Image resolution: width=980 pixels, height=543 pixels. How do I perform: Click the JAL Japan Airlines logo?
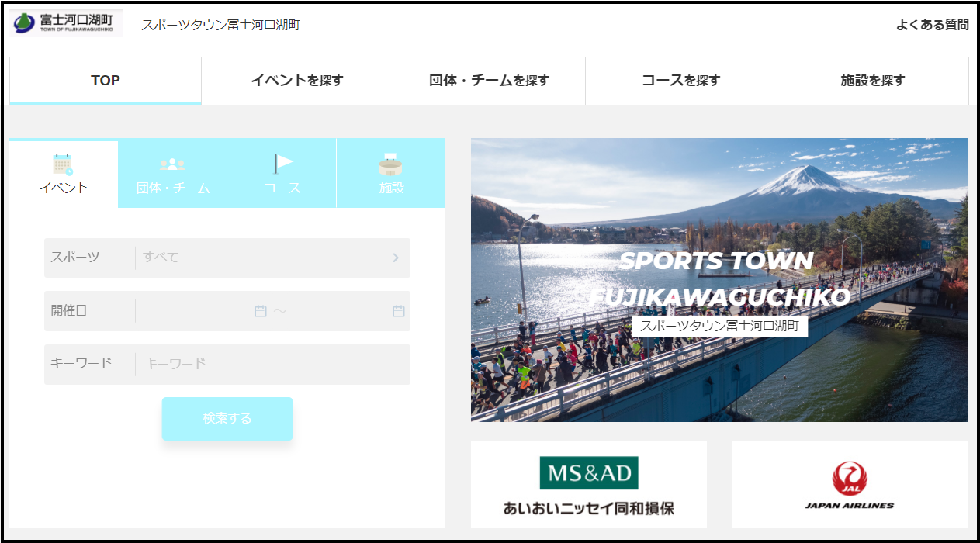[850, 485]
